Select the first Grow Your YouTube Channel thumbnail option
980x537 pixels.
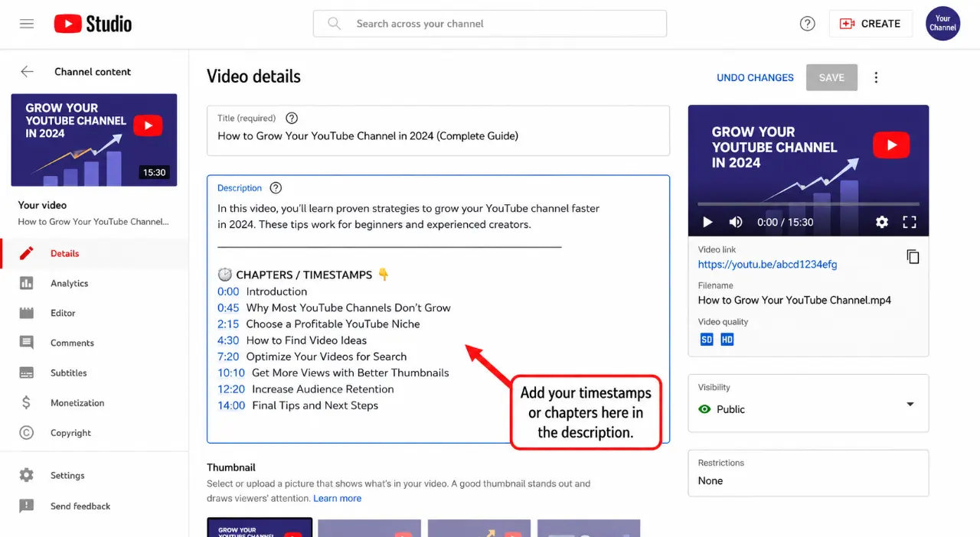coord(260,527)
